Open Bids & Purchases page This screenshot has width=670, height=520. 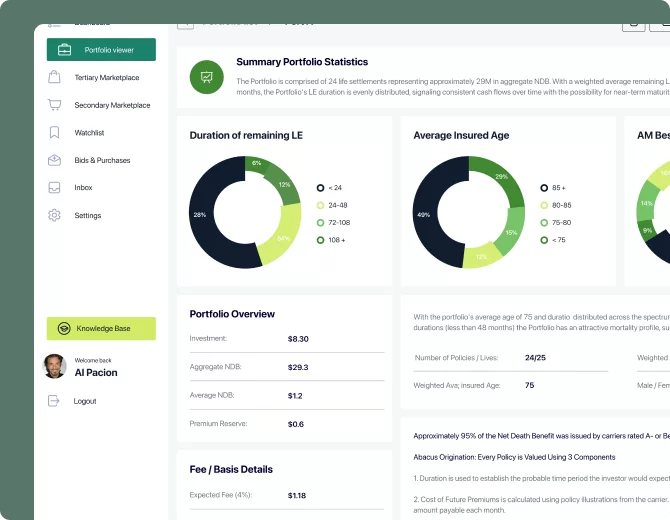[x=102, y=160]
